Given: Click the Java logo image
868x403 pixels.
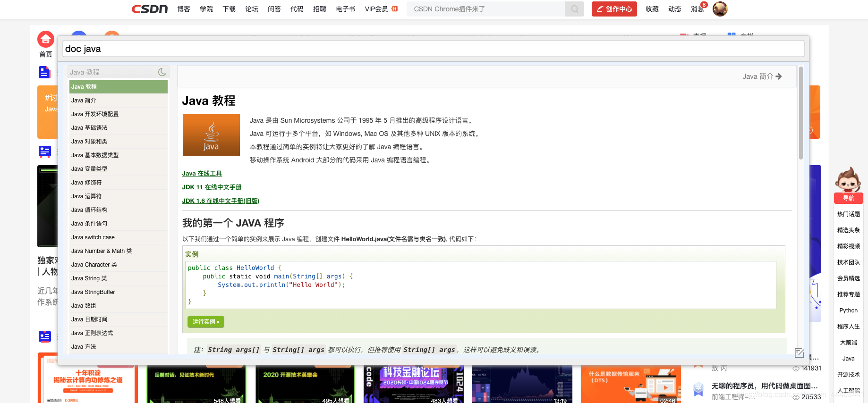Looking at the screenshot, I should click(211, 135).
